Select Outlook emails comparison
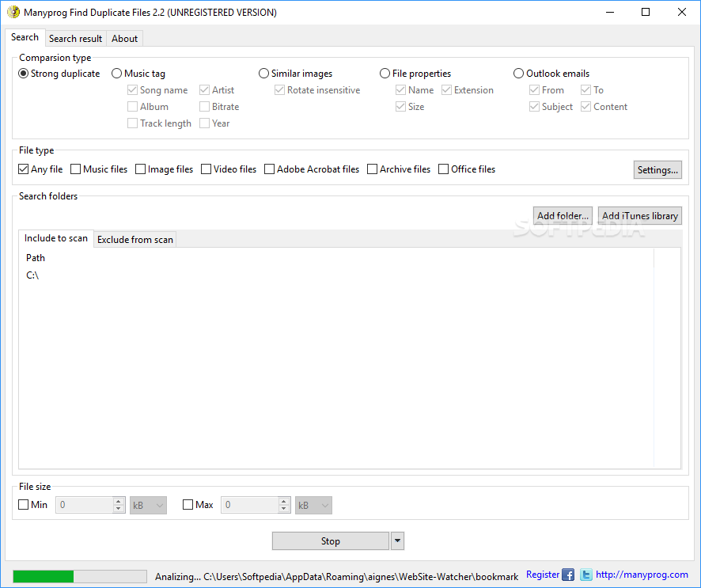The image size is (701, 588). click(551, 74)
